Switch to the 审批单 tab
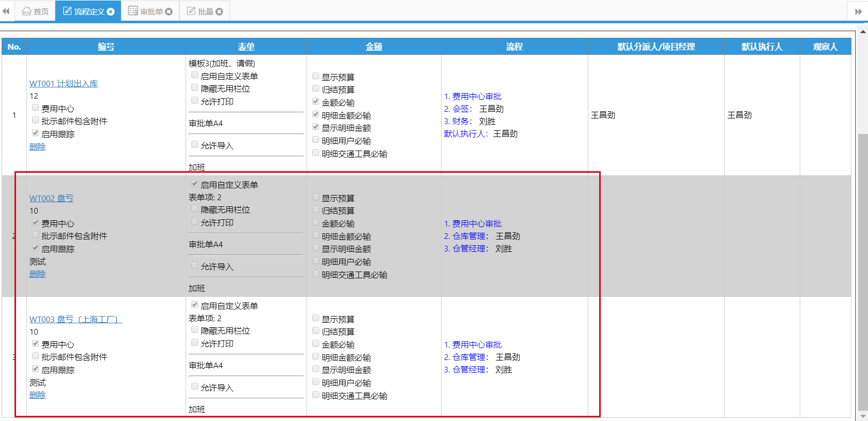 tap(150, 11)
